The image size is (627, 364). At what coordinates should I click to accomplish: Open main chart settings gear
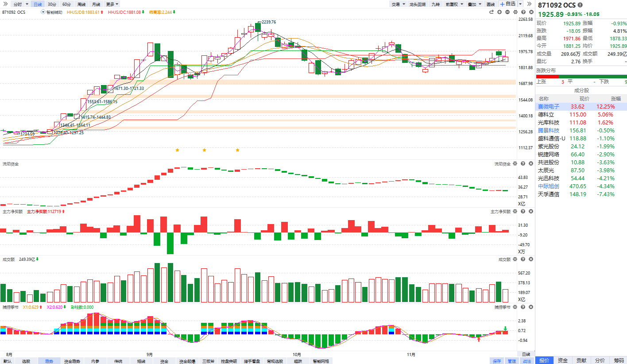(516, 12)
